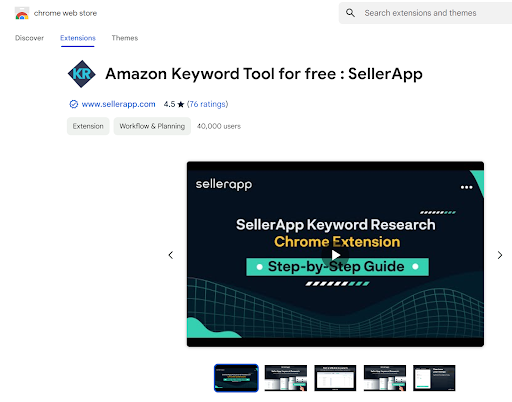View the 76 ratings link
The height and width of the screenshot is (402, 512).
207,104
